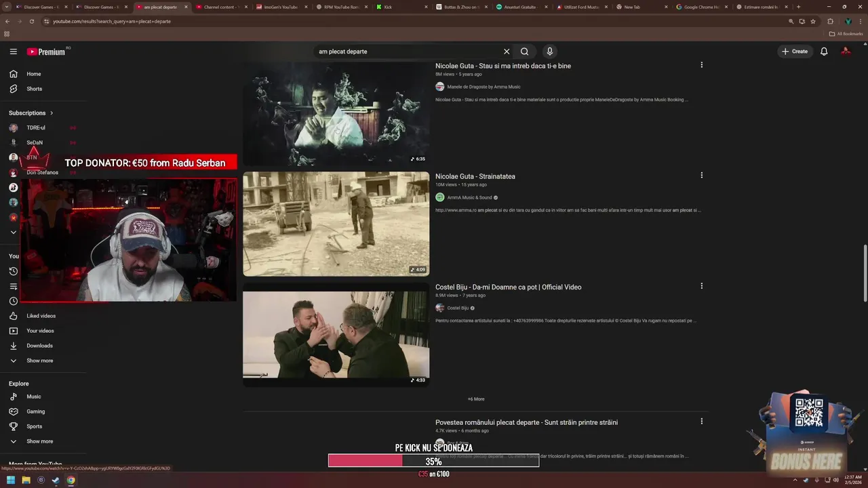Screen dimensions: 868x488
Task: Reload the page with refresh icon
Action: (x=31, y=21)
